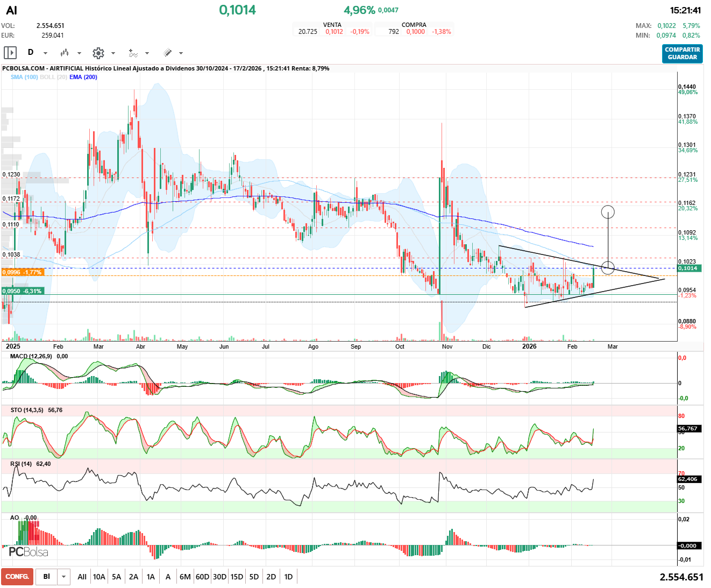Select the All time range

coord(82,577)
